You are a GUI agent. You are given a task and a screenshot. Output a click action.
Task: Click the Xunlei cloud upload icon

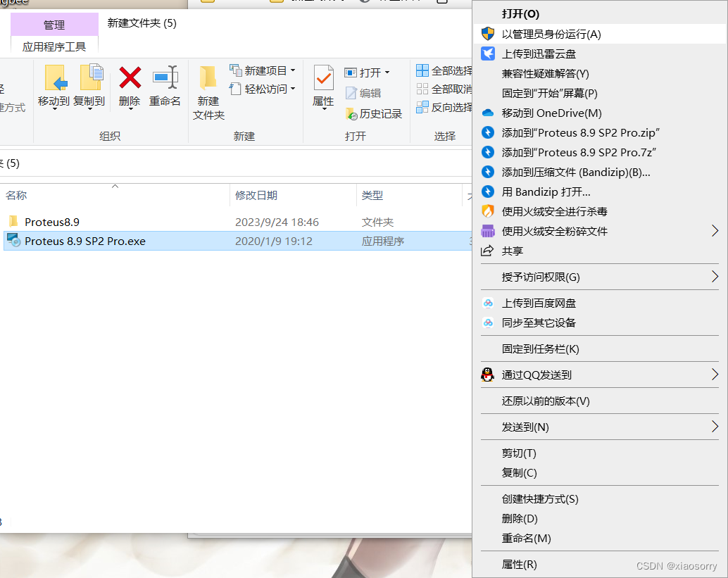487,54
